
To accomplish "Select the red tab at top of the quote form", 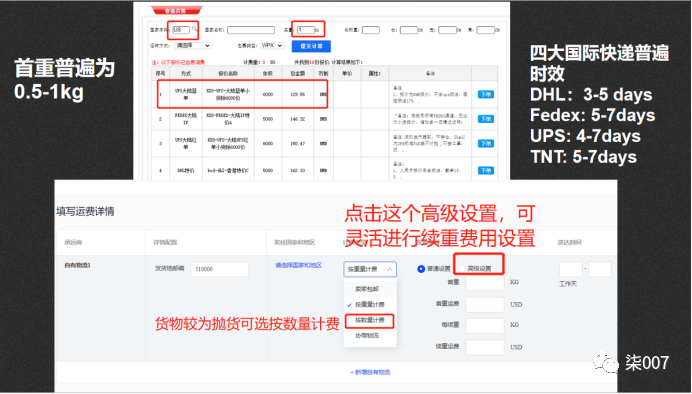I will 176,10.
